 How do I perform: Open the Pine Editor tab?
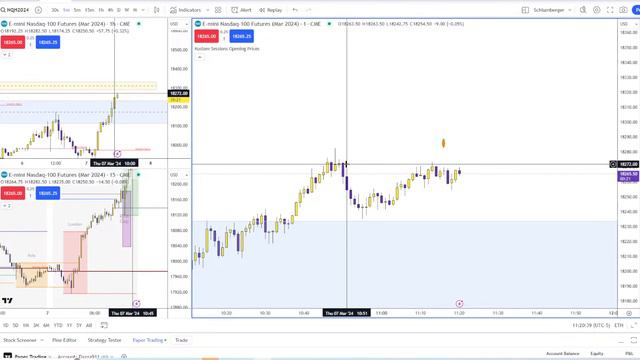click(x=64, y=340)
